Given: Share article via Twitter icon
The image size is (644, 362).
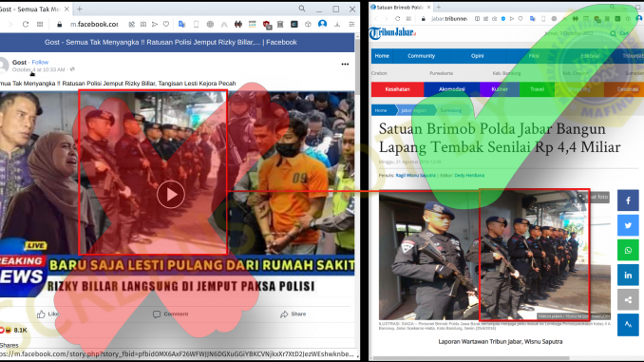Looking at the screenshot, I should [628, 225].
